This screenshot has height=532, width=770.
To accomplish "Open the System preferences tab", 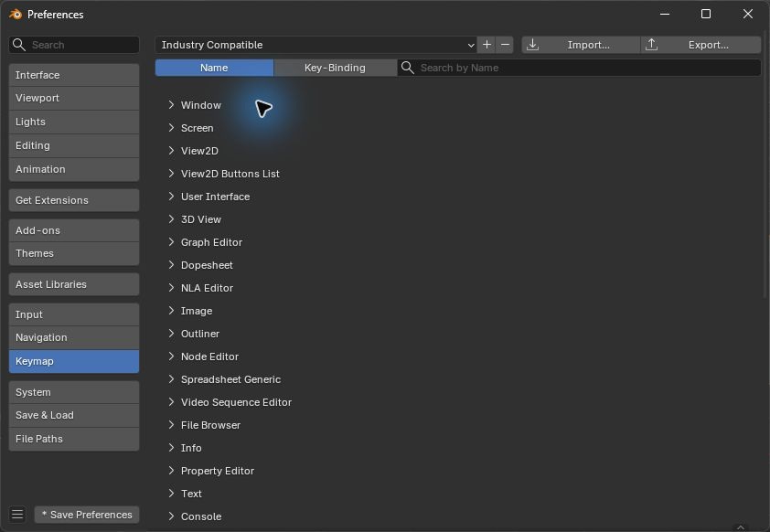I will pos(74,392).
